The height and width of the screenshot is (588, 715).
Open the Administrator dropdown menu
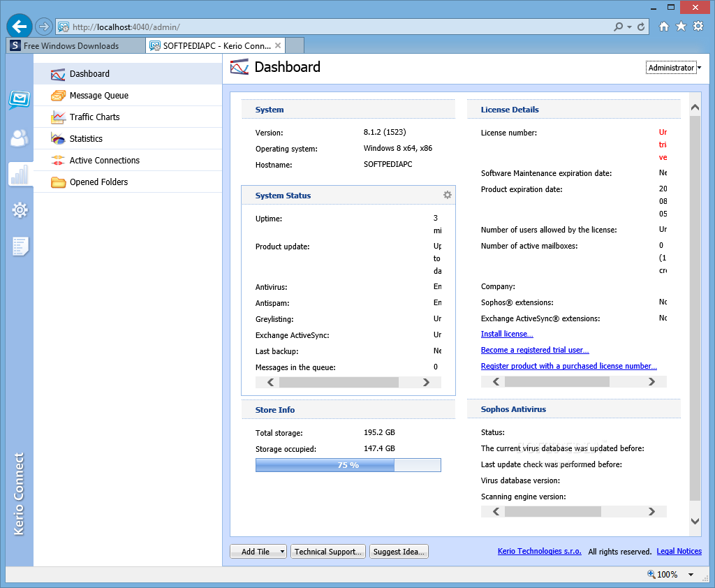[674, 68]
